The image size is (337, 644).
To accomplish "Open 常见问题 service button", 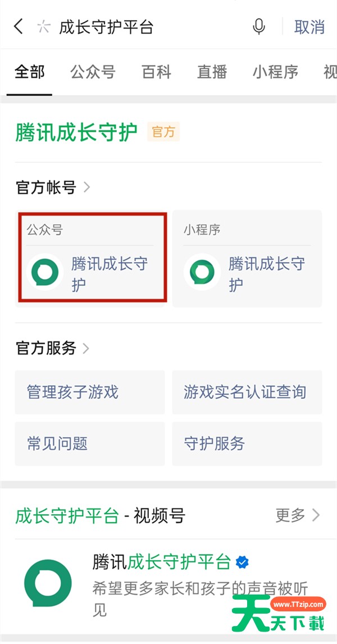I will click(x=90, y=444).
